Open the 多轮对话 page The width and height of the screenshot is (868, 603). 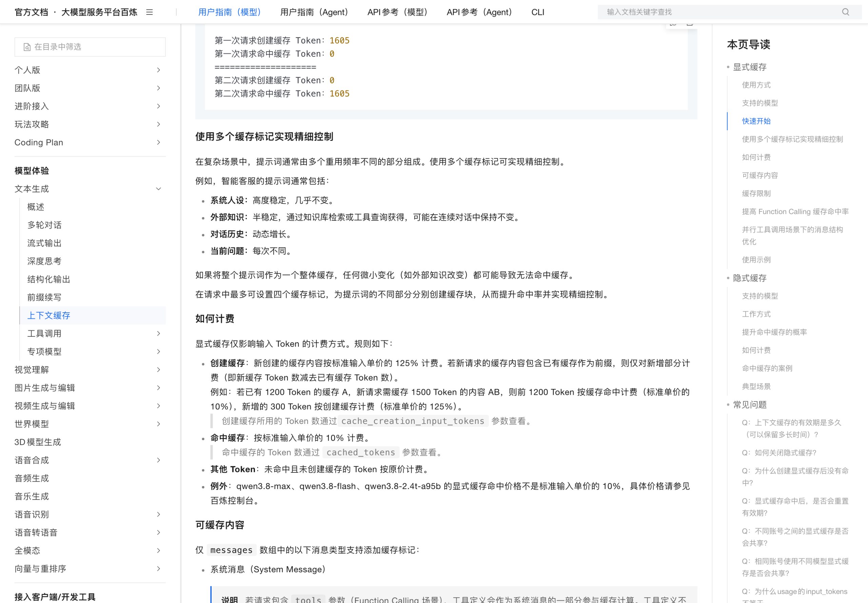click(x=44, y=225)
